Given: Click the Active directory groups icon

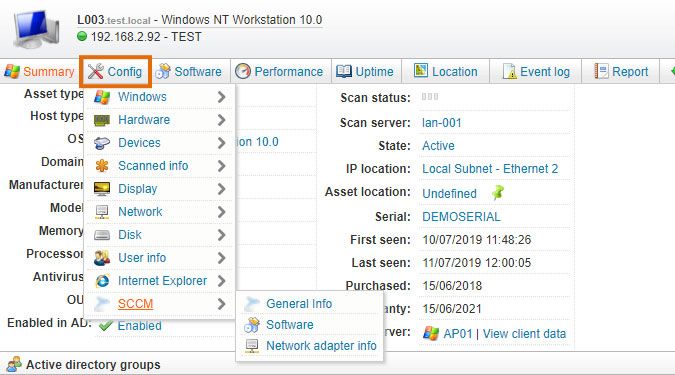Looking at the screenshot, I should 14,364.
